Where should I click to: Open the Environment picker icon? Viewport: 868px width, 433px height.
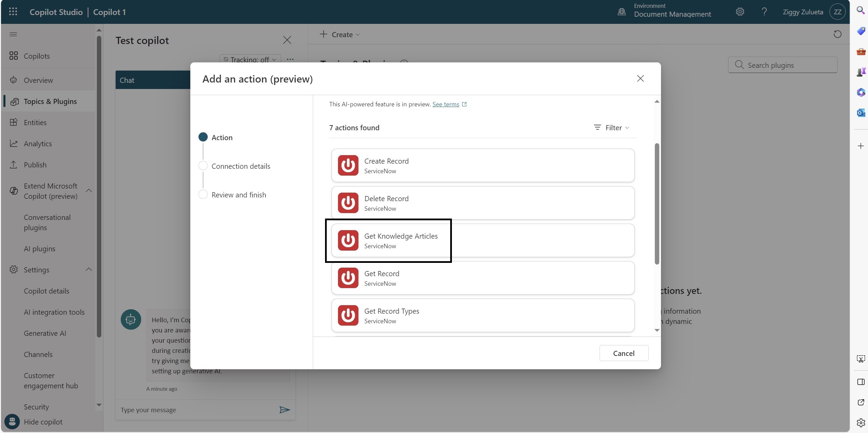(x=622, y=12)
